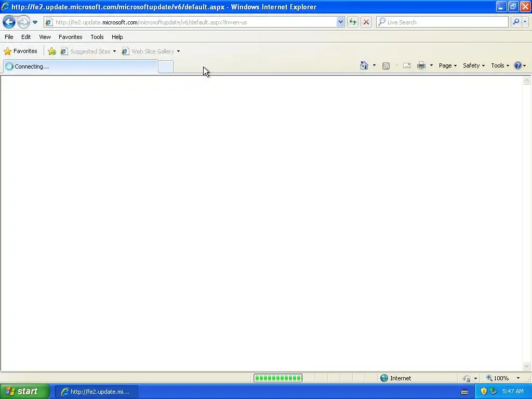Click the vertical scrollbar down arrow
This screenshot has width=532, height=399.
coord(527,366)
